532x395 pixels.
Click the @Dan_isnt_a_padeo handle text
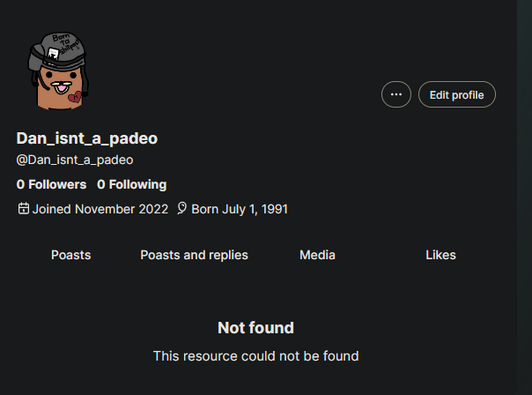(x=75, y=160)
